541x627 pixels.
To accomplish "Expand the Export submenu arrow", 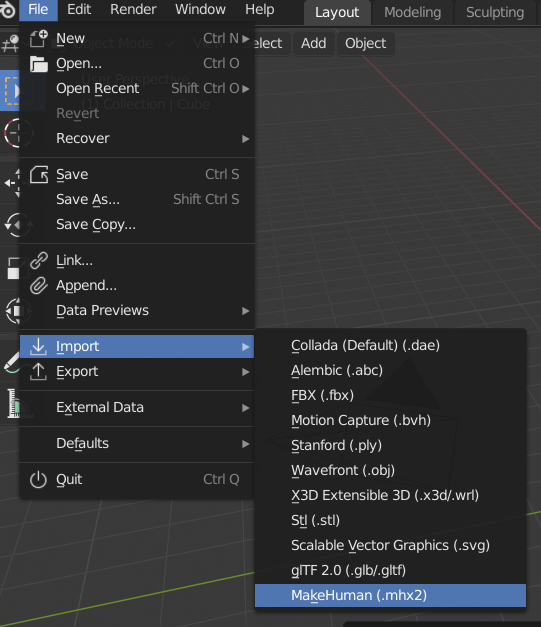I will point(246,372).
